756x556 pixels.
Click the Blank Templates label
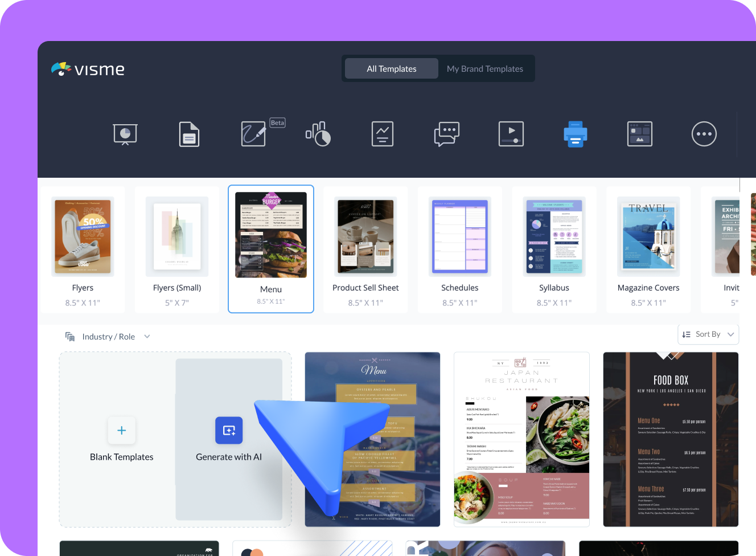(122, 457)
